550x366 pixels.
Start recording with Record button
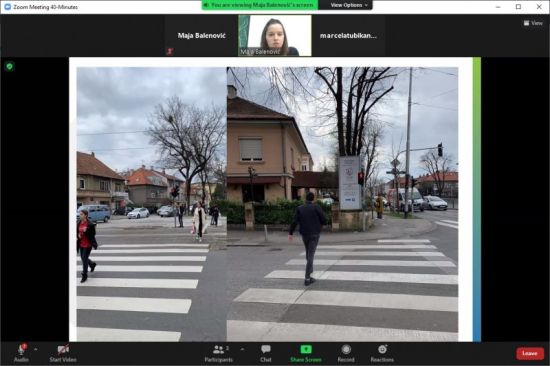pos(346,353)
